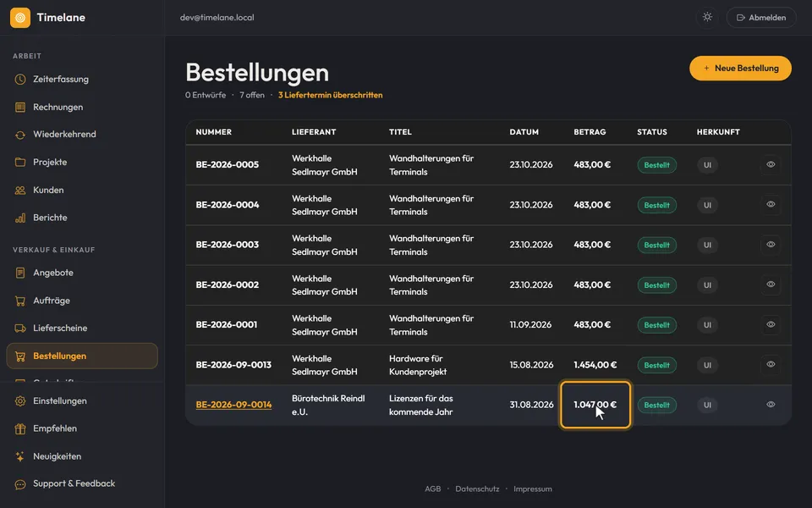Click date 15.08.2026
This screenshot has height=508, width=812.
[x=531, y=365]
